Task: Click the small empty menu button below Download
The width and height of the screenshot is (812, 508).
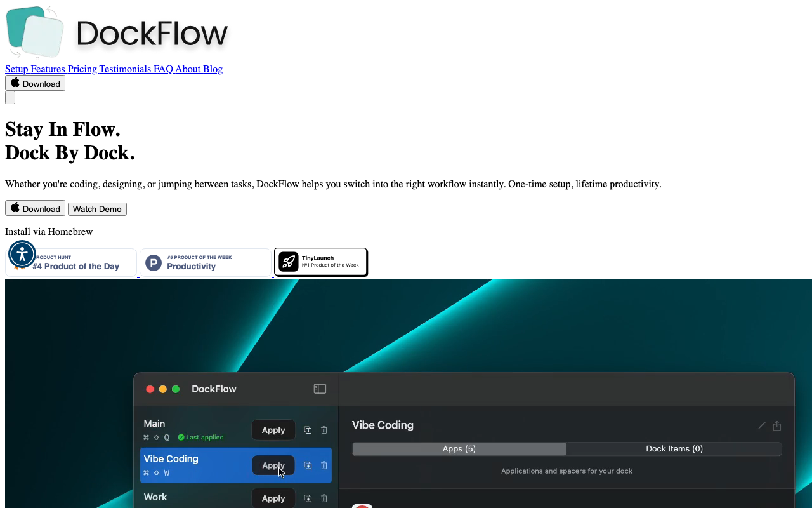Action: point(10,98)
